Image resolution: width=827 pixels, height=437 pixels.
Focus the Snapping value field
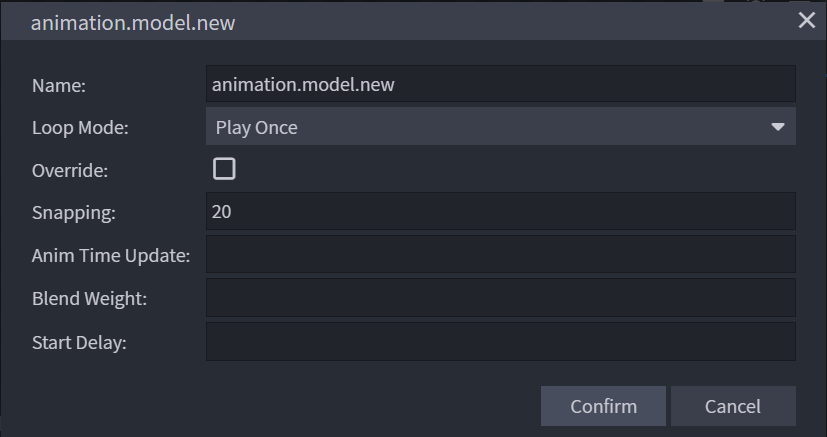tap(500, 212)
